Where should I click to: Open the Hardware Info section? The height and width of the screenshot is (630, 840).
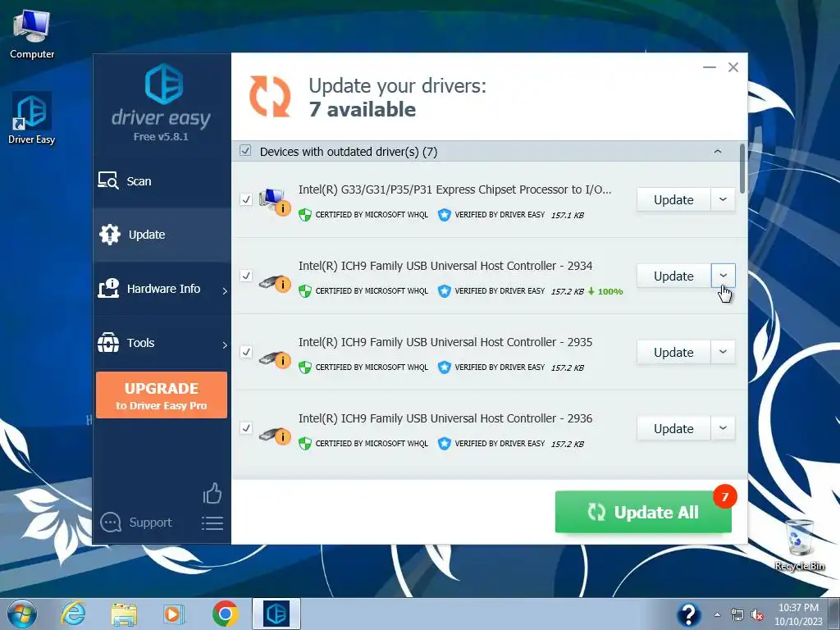162,289
